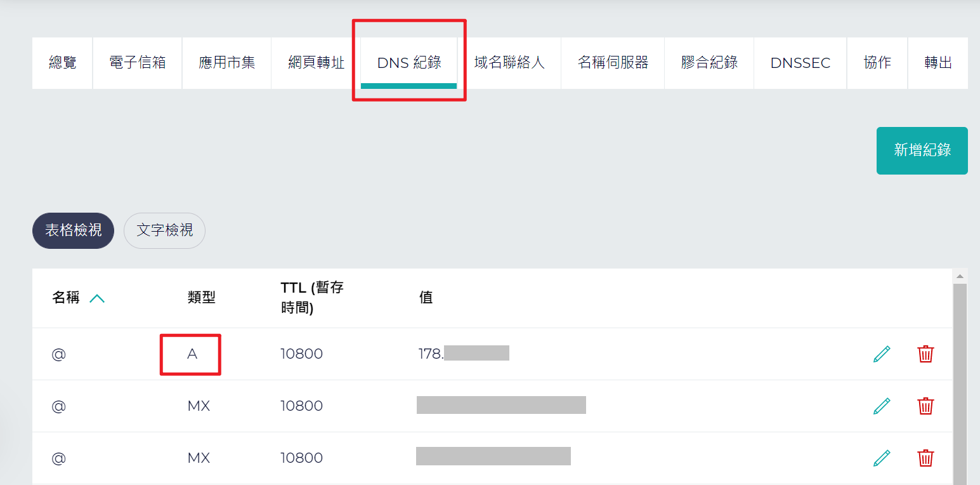Click the 新增紀錄 button
The width and height of the screenshot is (980, 485).
[x=922, y=150]
